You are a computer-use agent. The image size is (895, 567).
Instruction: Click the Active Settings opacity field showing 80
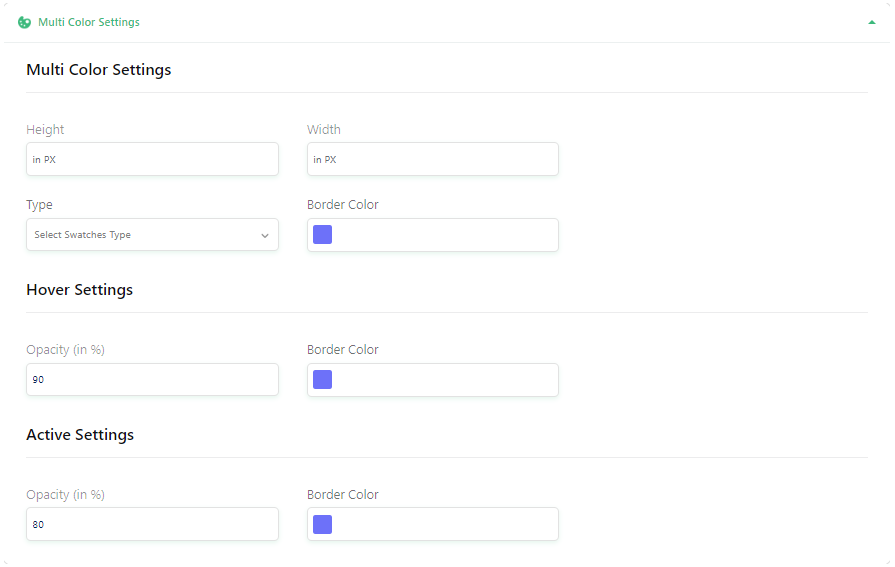[152, 524]
